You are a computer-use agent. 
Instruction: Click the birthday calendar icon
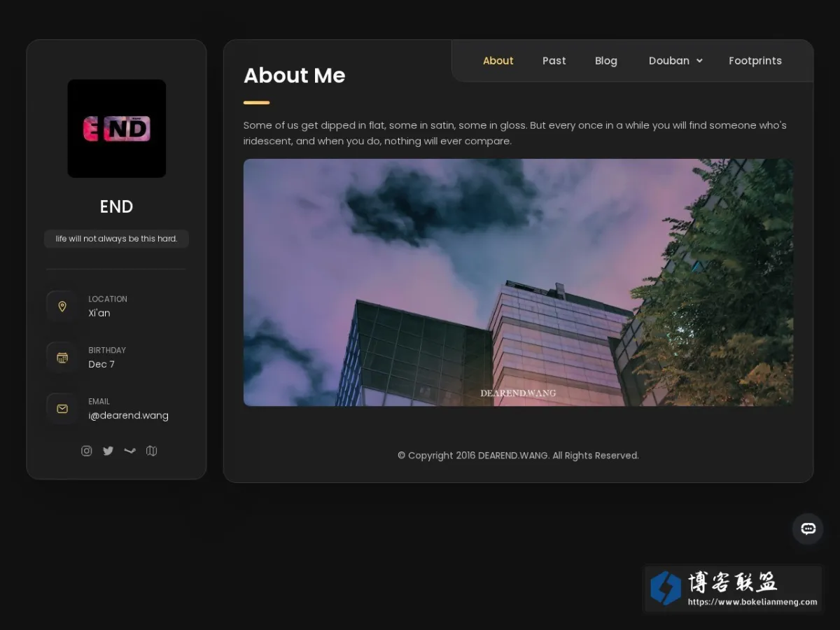(x=62, y=358)
